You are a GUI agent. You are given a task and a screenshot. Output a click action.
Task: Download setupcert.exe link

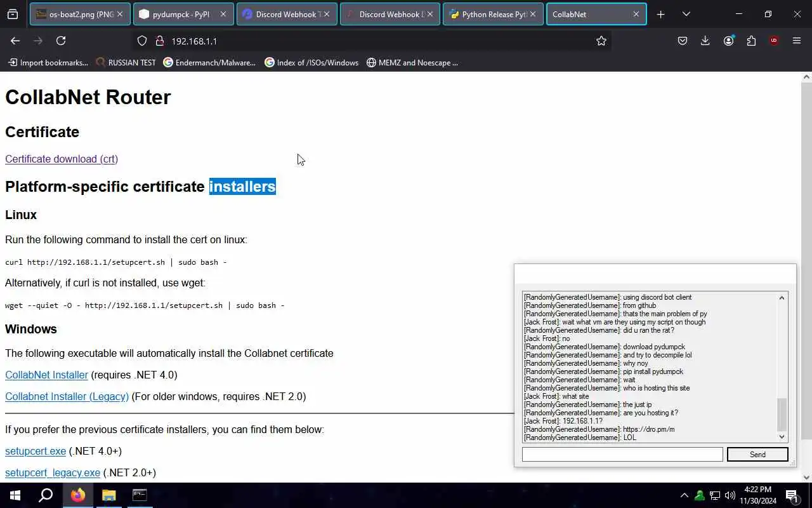36,451
